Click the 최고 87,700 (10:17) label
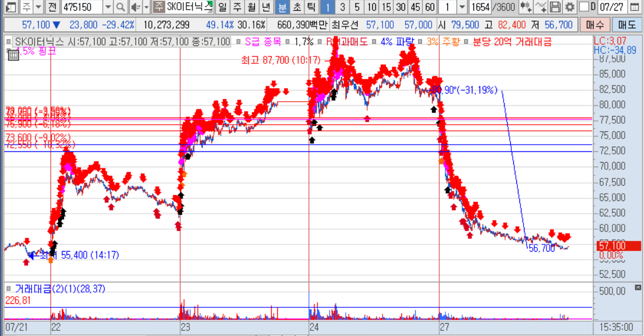 (x=281, y=60)
